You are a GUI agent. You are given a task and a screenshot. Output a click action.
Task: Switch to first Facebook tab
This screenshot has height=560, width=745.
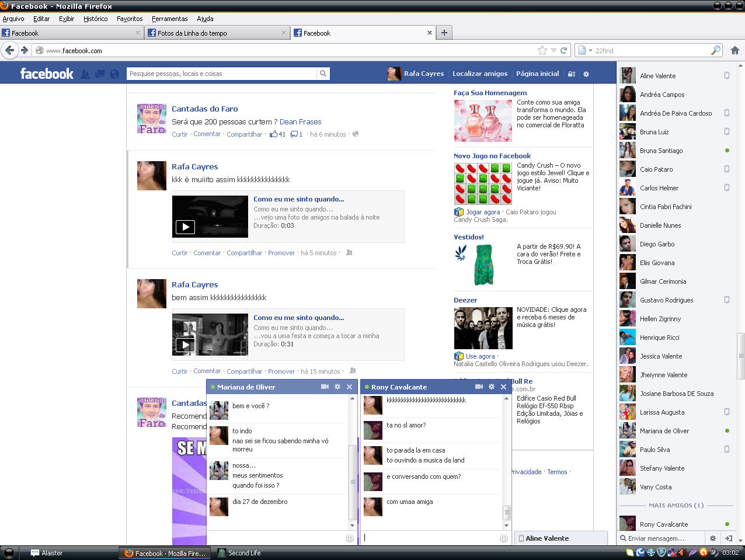71,33
